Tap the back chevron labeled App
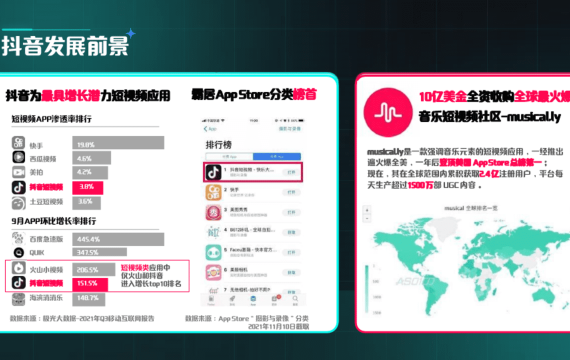This screenshot has width=570, height=360. click(210, 129)
